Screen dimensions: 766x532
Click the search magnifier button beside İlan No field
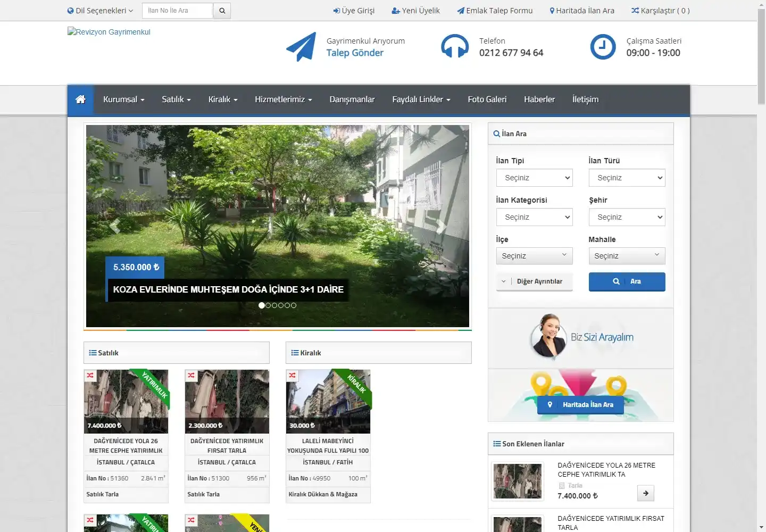pyautogui.click(x=222, y=11)
